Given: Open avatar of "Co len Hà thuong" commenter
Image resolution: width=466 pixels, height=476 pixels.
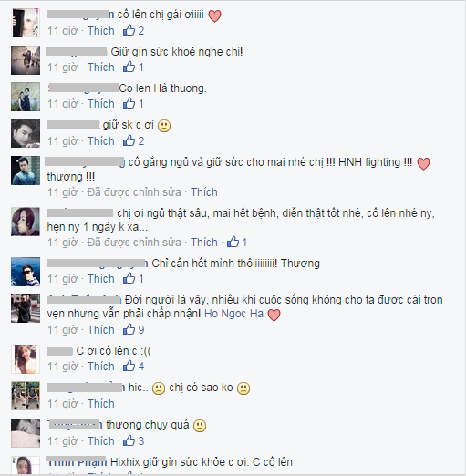Looking at the screenshot, I should [x=26, y=97].
